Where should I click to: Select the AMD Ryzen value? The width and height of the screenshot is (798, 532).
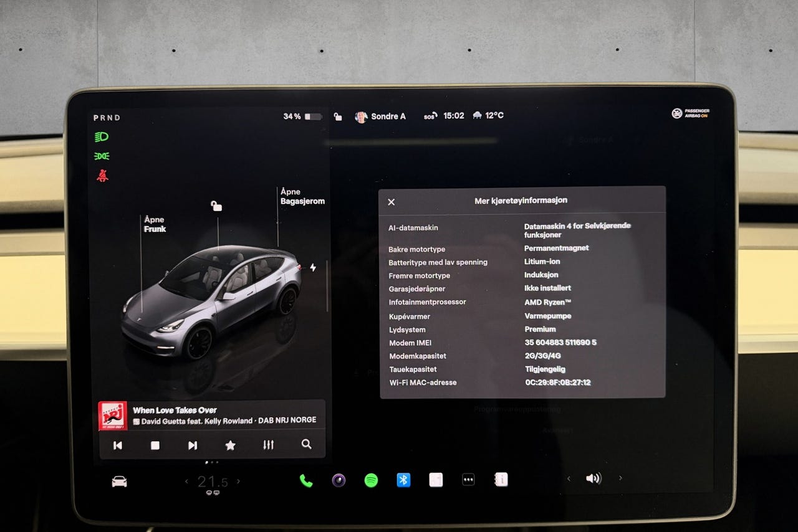tap(548, 302)
